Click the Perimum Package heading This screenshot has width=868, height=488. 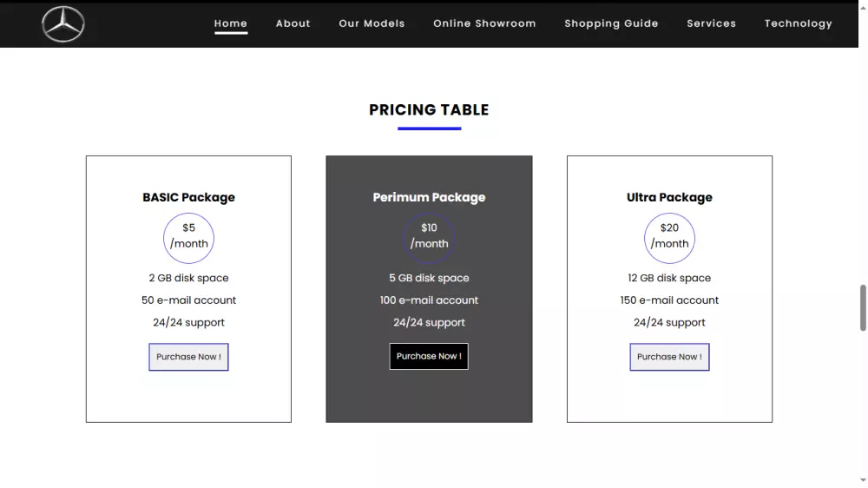[429, 197]
